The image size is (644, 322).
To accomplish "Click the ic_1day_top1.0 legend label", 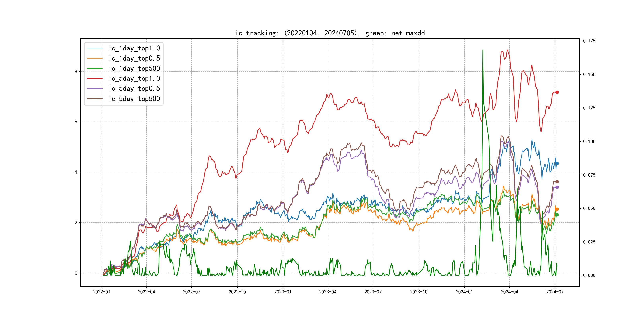I will (134, 48).
